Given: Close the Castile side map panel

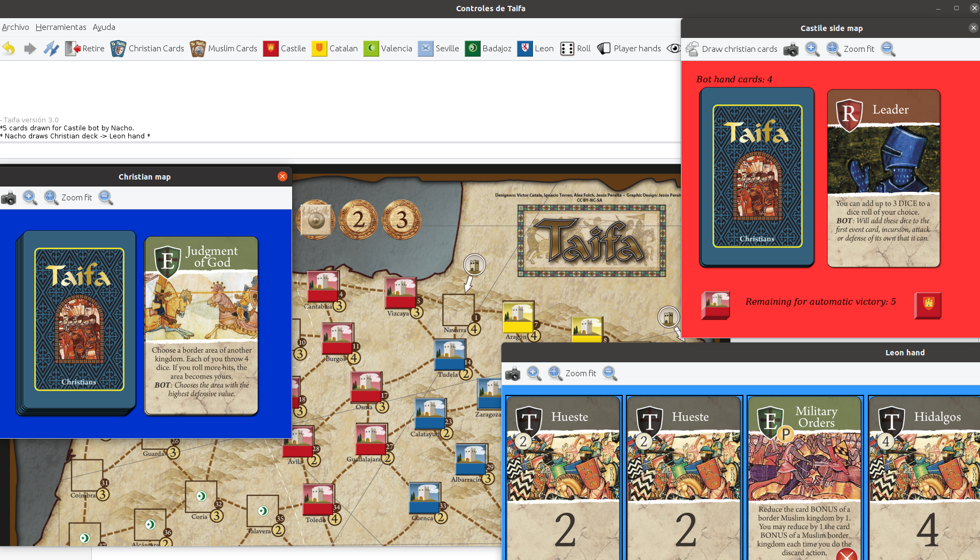Looking at the screenshot, I should coord(973,28).
